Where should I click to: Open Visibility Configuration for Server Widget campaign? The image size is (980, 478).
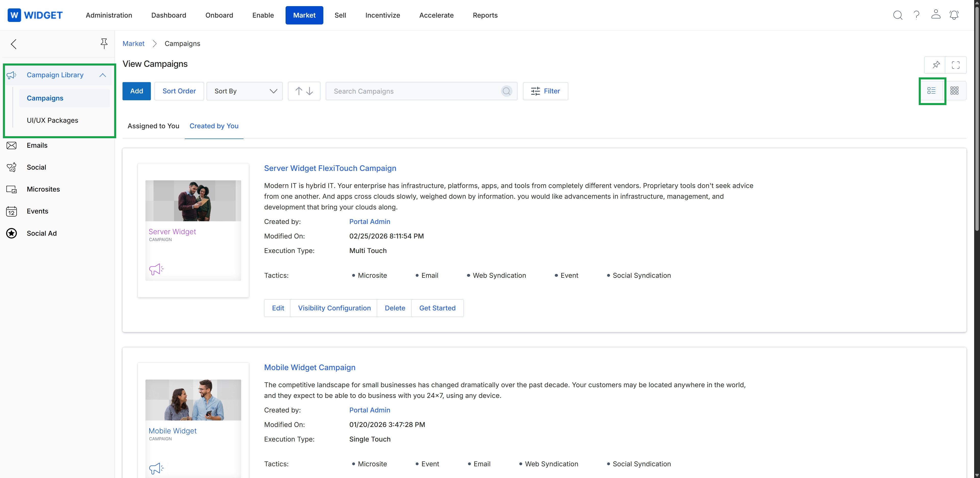pyautogui.click(x=334, y=308)
